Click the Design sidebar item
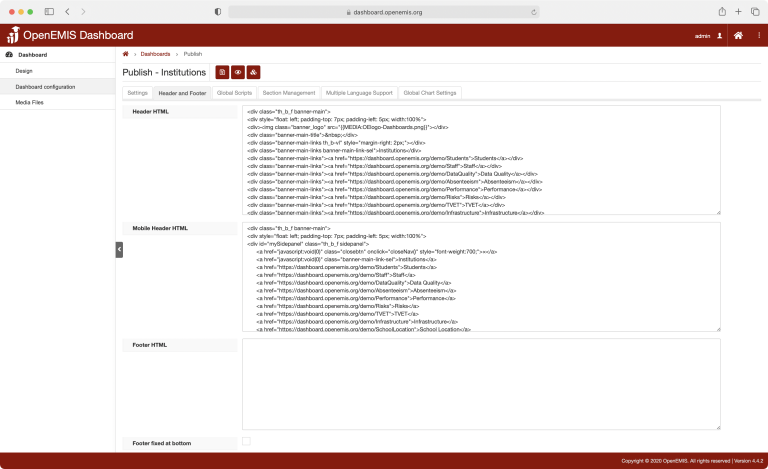Screen dimensions: 768x469 click(24, 71)
